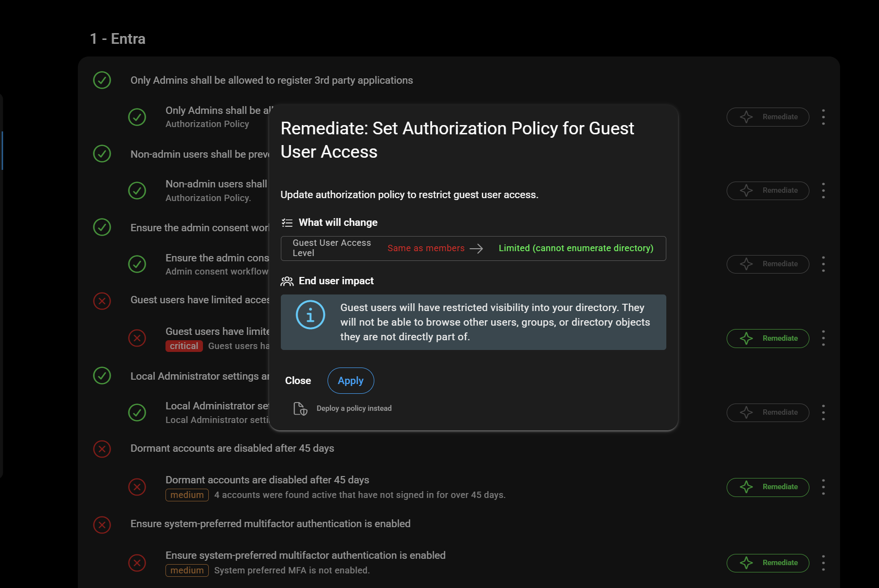Open more options for dormant accounts row
The image size is (879, 588).
[823, 487]
